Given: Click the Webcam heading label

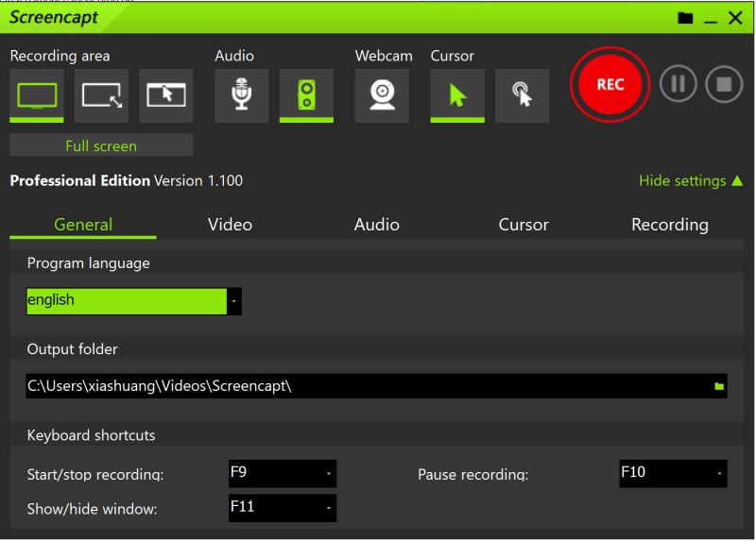Looking at the screenshot, I should point(384,56).
